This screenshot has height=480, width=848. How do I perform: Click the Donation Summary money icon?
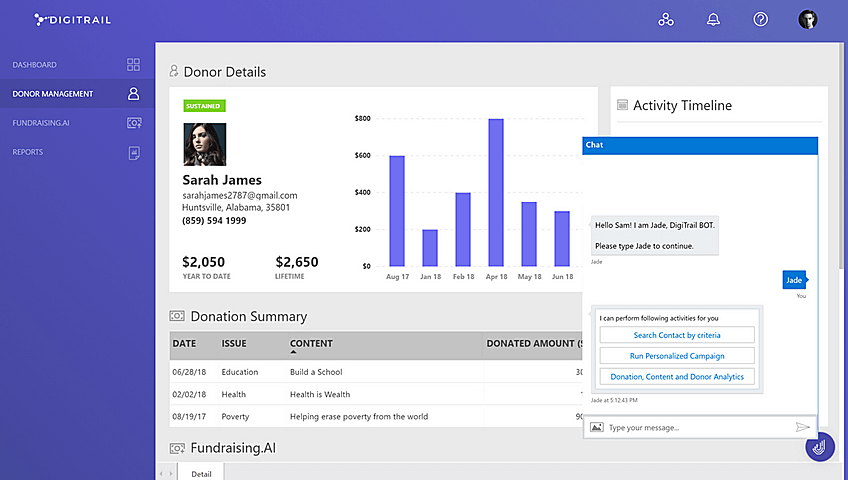(177, 316)
